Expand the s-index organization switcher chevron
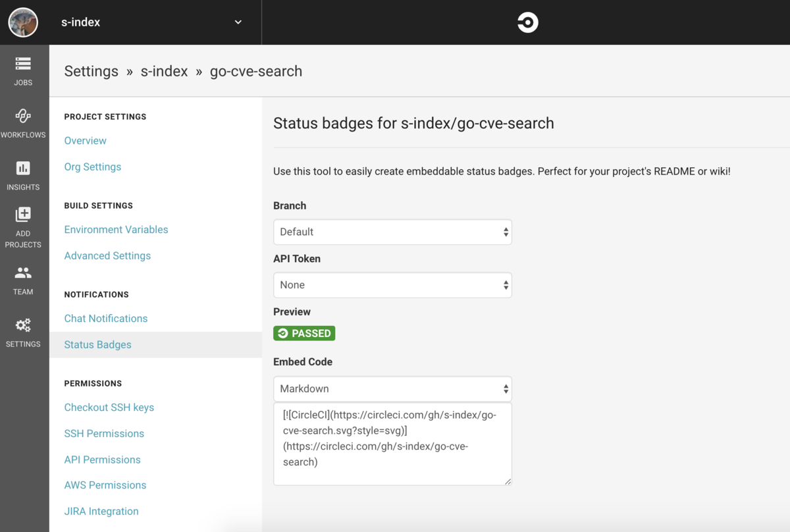This screenshot has height=532, width=790. coord(238,22)
